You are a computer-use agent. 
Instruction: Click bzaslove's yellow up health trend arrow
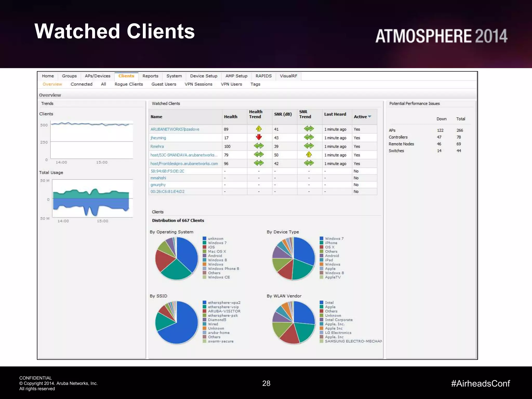point(259,129)
